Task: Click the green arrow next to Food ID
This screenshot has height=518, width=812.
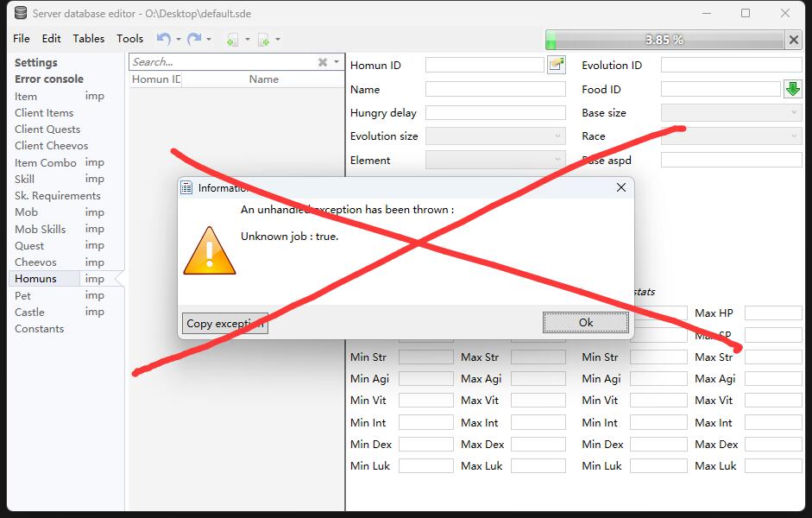Action: pyautogui.click(x=792, y=89)
